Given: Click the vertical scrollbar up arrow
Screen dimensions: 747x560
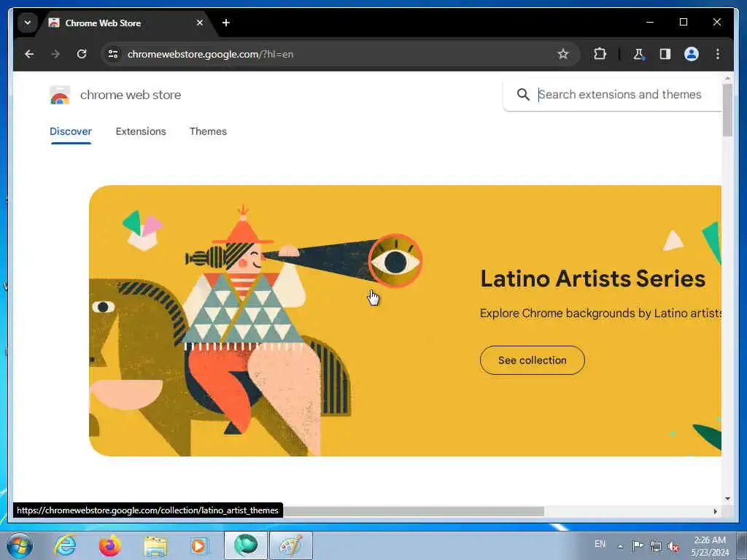Looking at the screenshot, I should [727, 78].
